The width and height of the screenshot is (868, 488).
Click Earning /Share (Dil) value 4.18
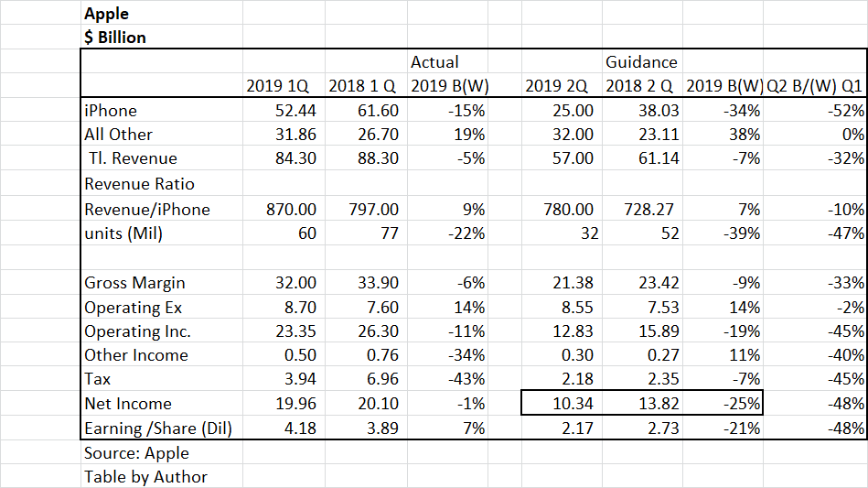coord(284,428)
